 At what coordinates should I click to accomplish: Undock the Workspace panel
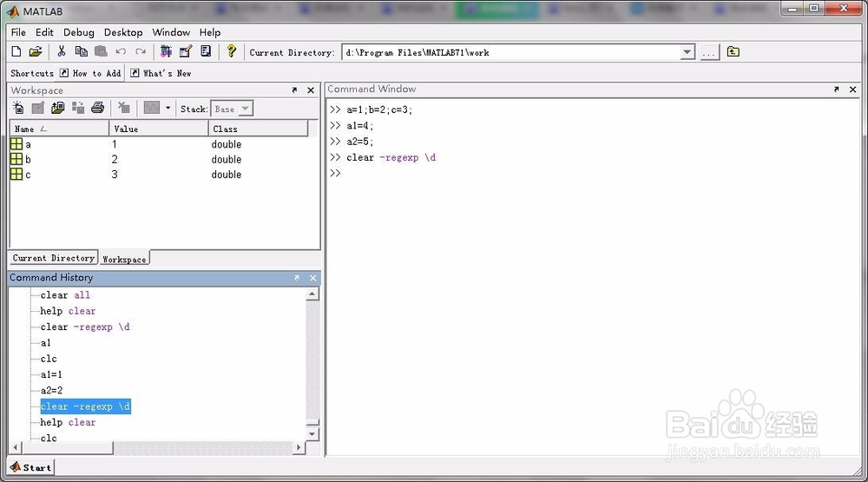click(x=294, y=89)
